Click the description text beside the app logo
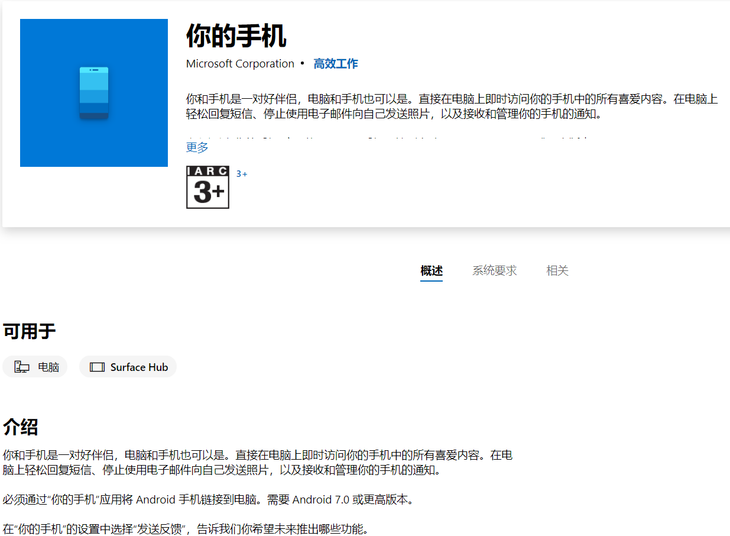The image size is (730, 536). tap(452, 106)
